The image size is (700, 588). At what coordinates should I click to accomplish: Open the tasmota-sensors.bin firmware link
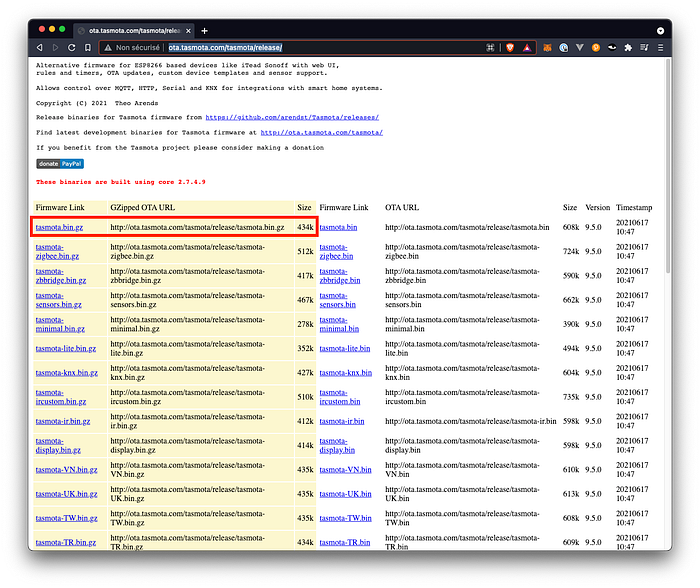tap(338, 300)
